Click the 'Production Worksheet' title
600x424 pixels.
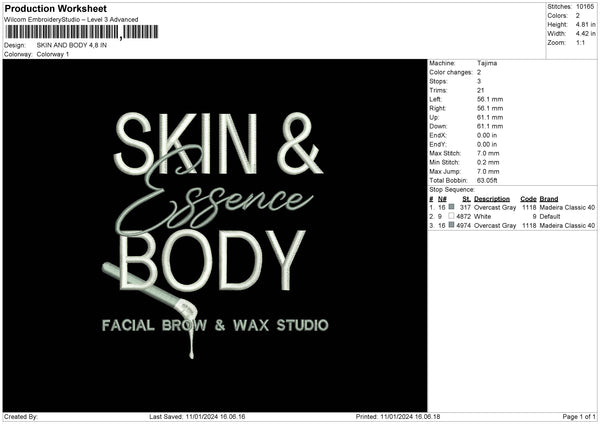(x=56, y=8)
